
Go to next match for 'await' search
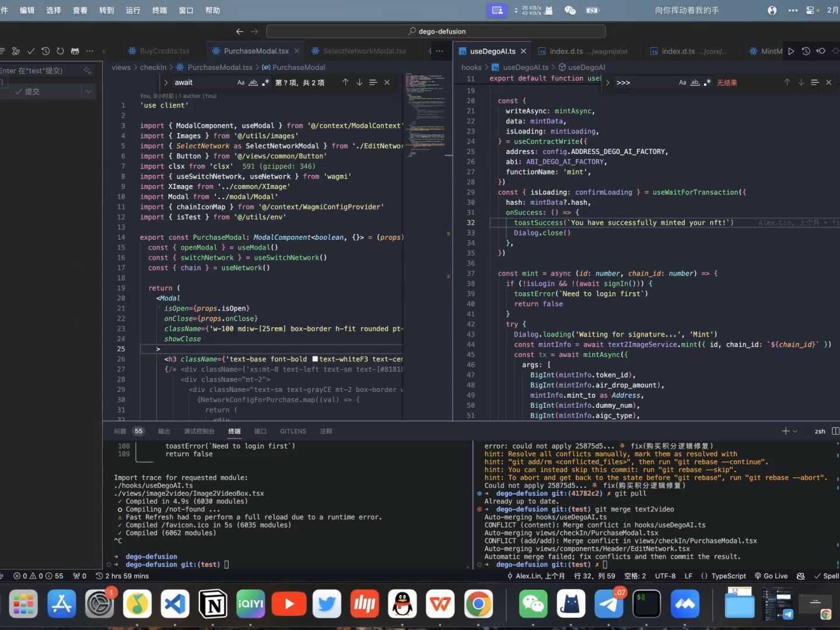[359, 82]
